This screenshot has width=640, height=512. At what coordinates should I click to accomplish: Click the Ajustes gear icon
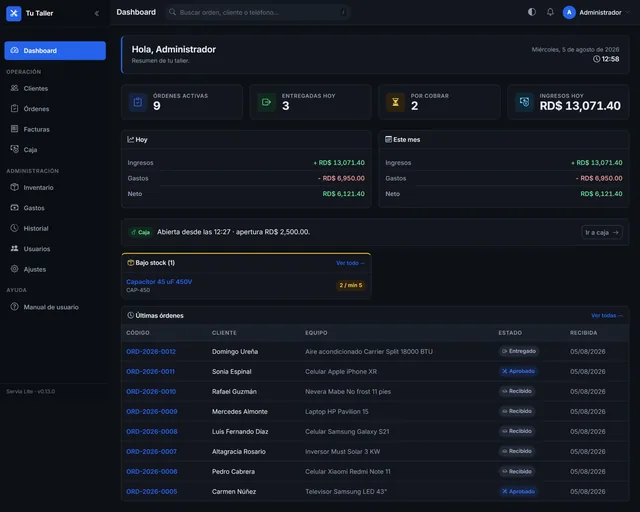[14, 269]
